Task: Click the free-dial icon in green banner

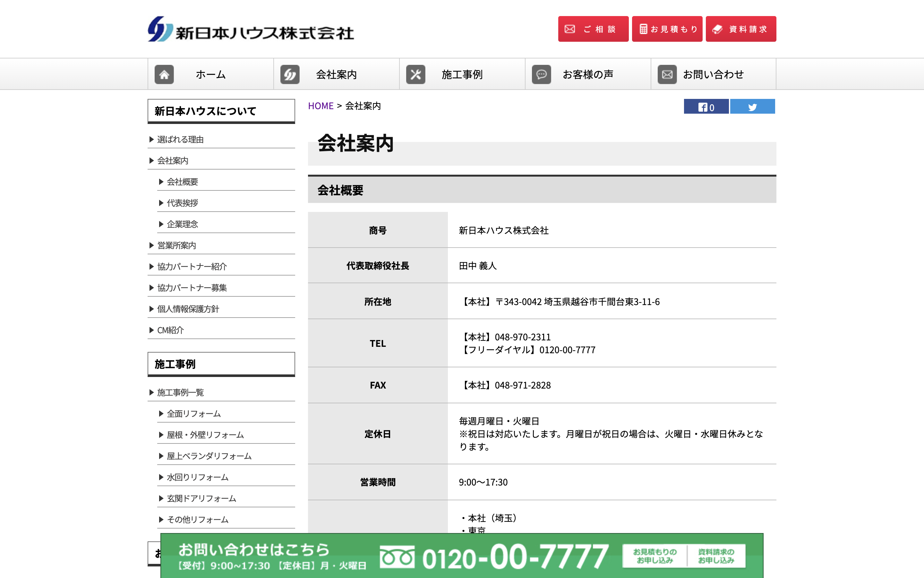Action: (x=397, y=557)
